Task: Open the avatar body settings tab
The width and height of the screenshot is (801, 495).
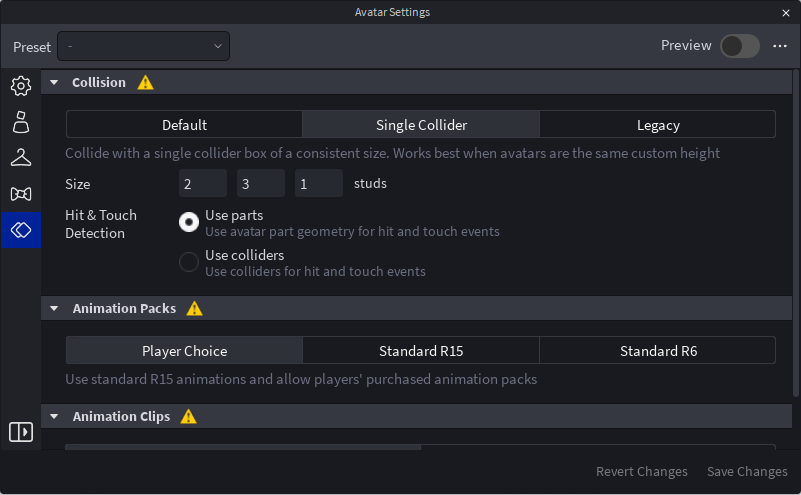Action: click(21, 122)
